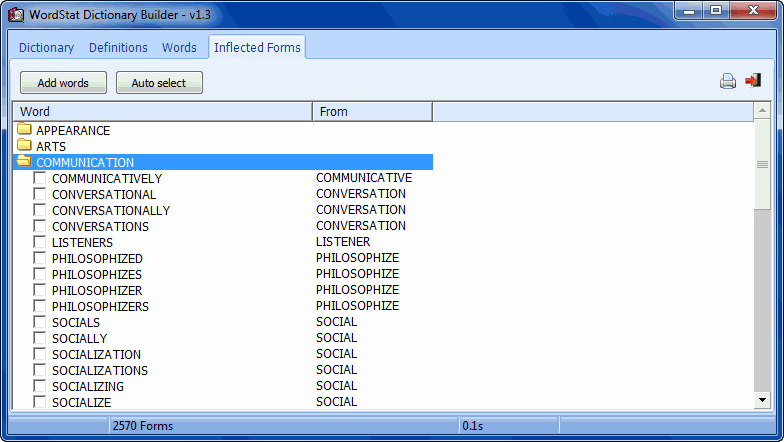Toggle the PHILOSOPHIZED checkbox
The image size is (784, 442).
[40, 258]
